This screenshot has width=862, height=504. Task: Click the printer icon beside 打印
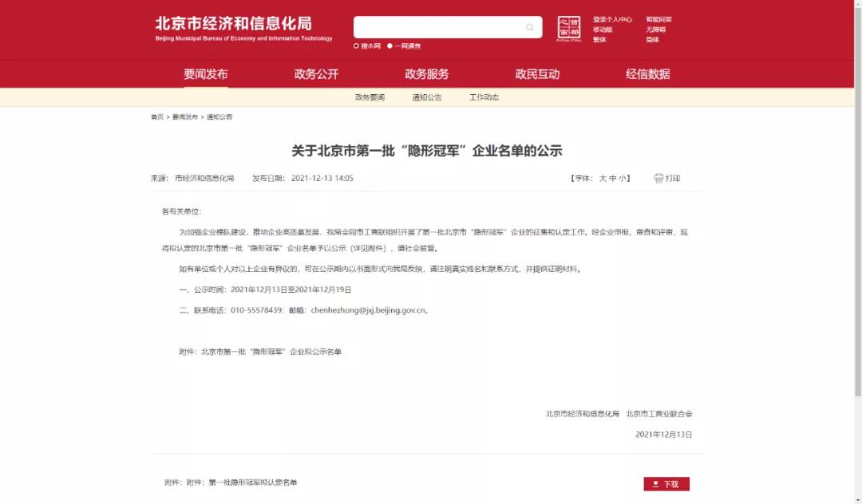[658, 178]
